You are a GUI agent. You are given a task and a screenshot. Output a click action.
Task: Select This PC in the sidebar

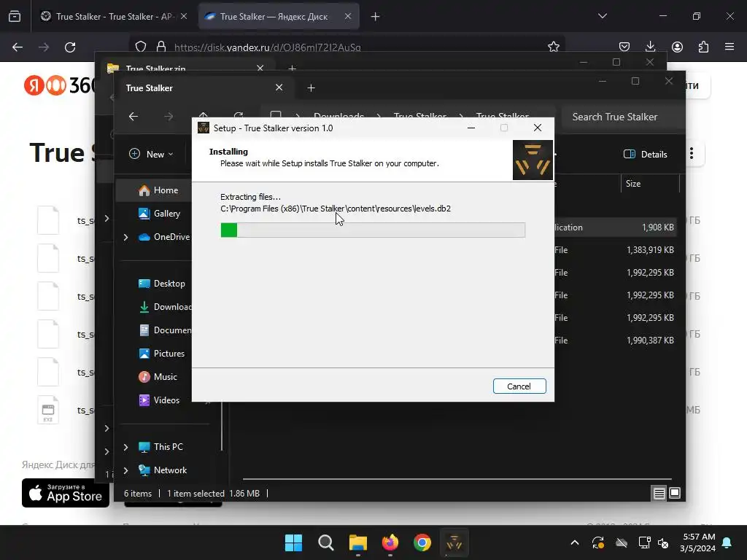[160, 447]
